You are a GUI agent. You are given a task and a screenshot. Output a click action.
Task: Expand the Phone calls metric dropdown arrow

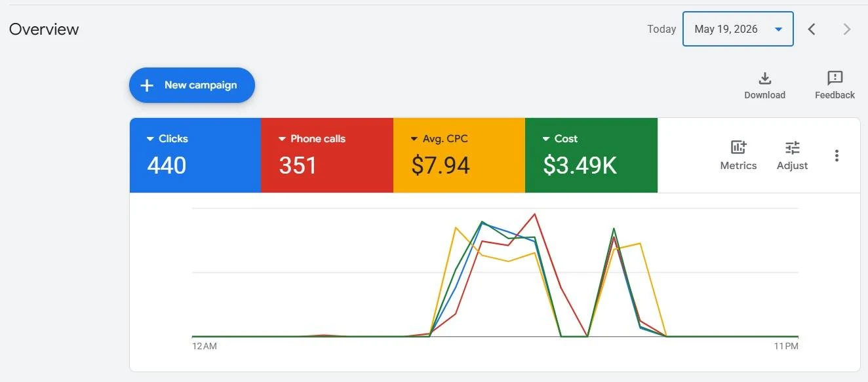point(282,139)
